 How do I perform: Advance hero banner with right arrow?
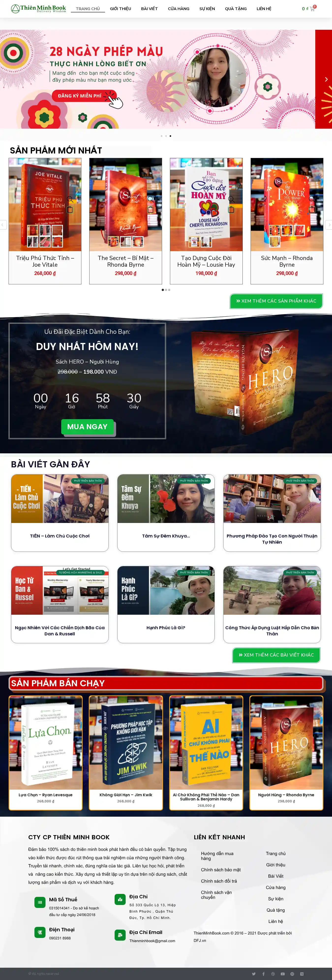tap(326, 79)
